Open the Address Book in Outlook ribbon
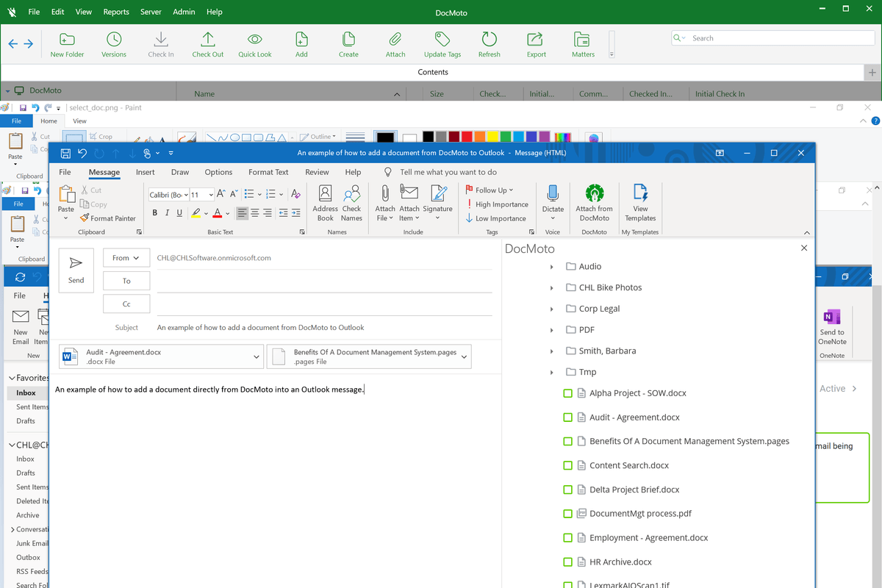The width and height of the screenshot is (882, 588). click(x=325, y=194)
